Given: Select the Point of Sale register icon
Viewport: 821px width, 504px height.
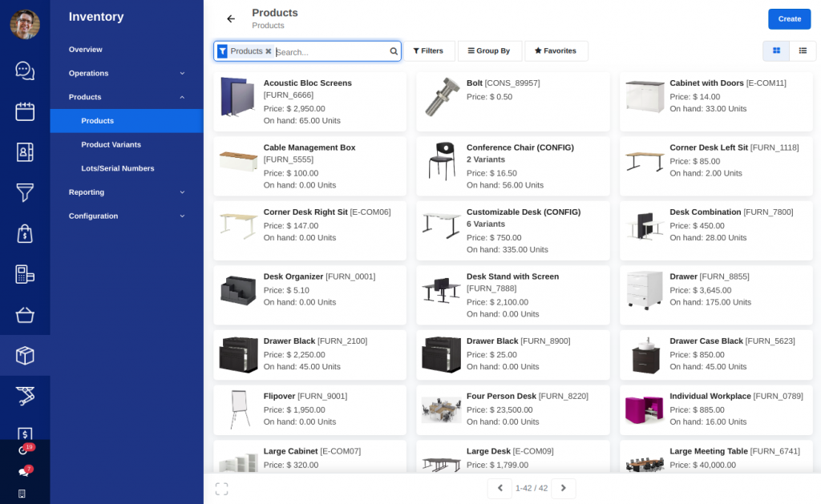Looking at the screenshot, I should 25,275.
